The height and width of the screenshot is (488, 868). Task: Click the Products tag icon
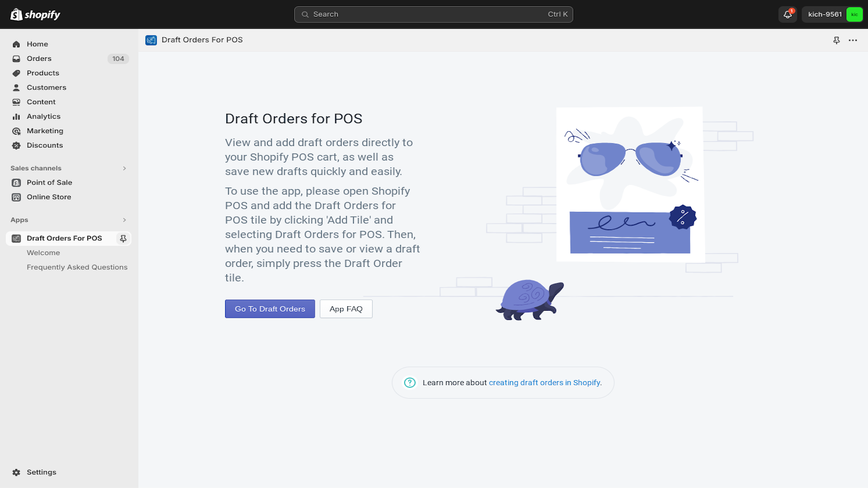(x=16, y=73)
